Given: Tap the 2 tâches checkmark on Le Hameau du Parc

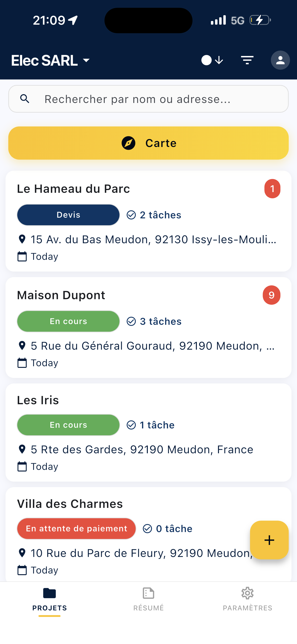Looking at the screenshot, I should 131,215.
